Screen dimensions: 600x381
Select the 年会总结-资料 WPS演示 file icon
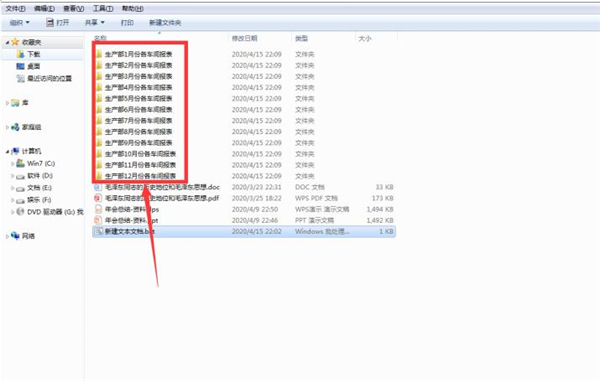[x=98, y=209]
